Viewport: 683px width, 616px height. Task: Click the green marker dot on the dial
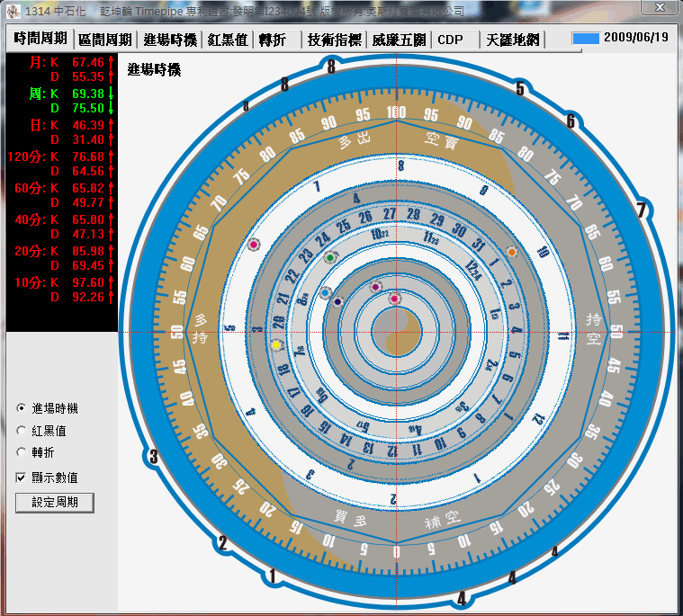tap(330, 257)
